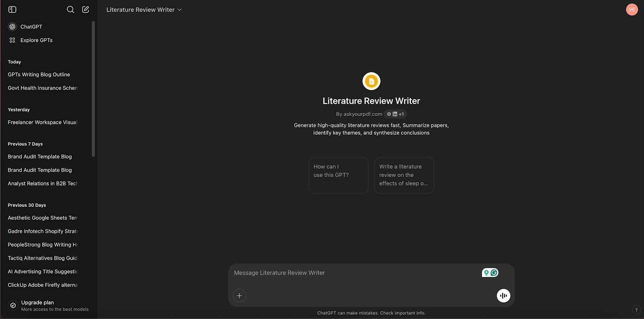Click the Upgrade plan icon
Image resolution: width=644 pixels, height=319 pixels.
pyautogui.click(x=13, y=305)
